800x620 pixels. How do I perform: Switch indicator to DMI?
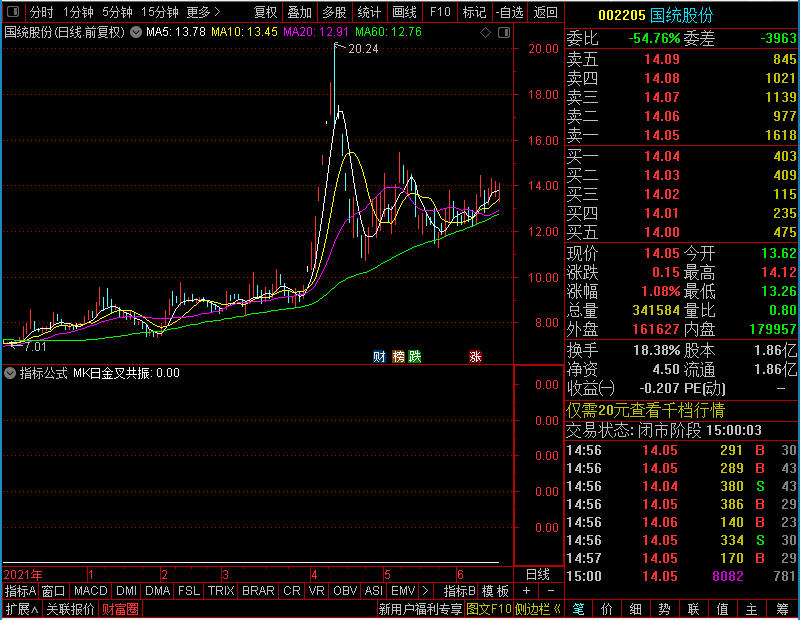(127, 591)
